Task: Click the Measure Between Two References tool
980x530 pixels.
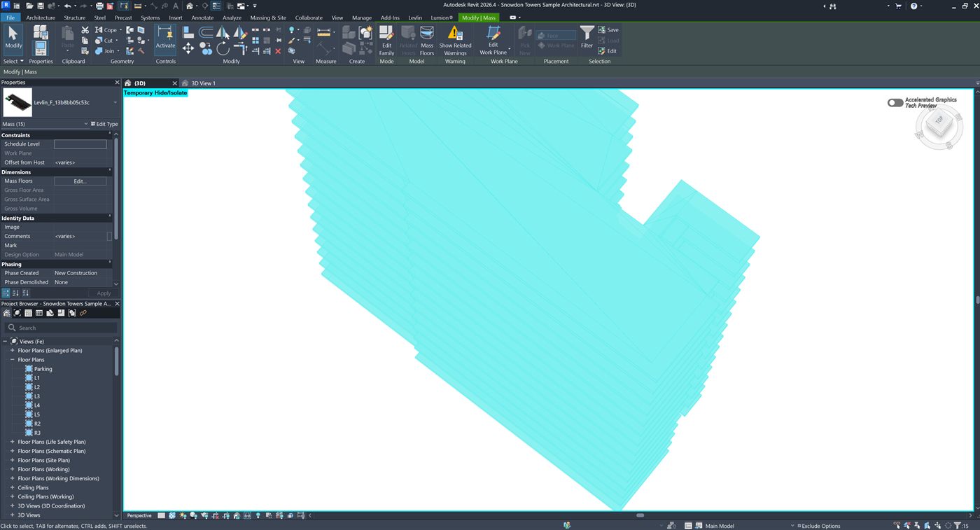Action: point(324,32)
